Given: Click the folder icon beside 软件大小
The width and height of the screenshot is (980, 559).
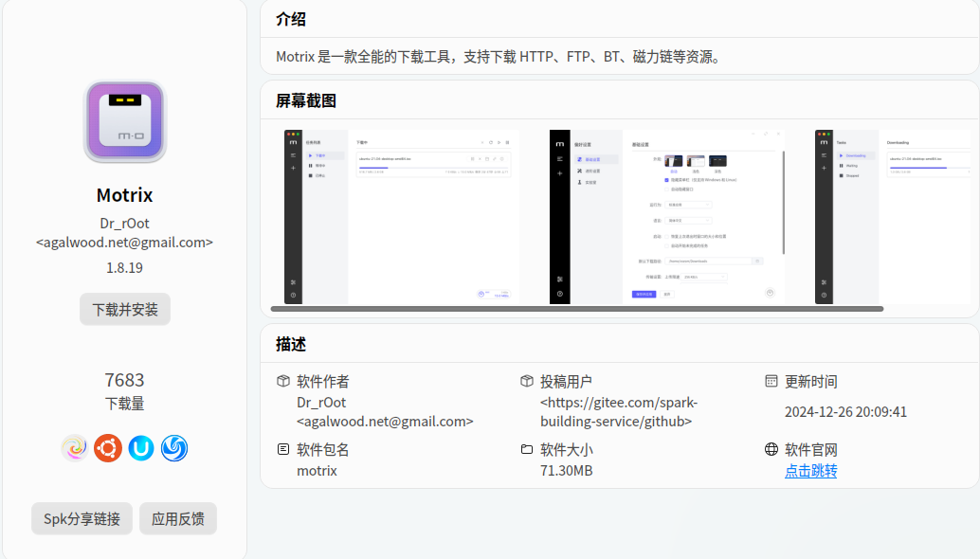Looking at the screenshot, I should tap(527, 449).
